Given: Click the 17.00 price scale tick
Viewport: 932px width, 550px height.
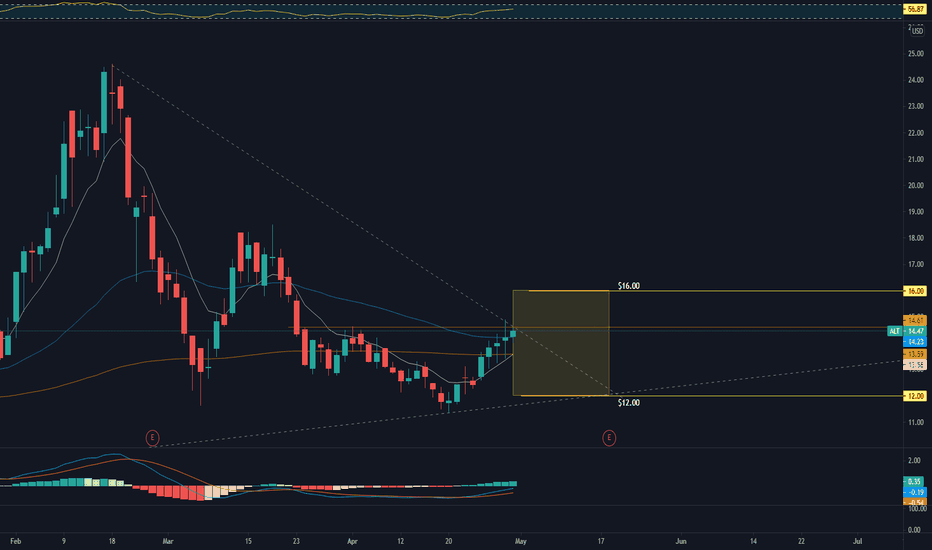Looking at the screenshot, I should pos(916,265).
